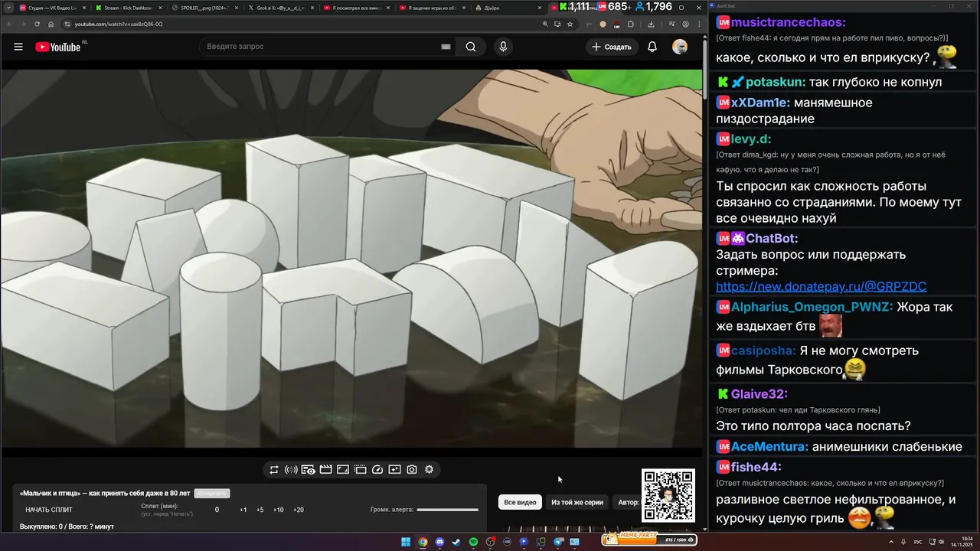The width and height of the screenshot is (980, 551).
Task: Go back in Chrome navigation
Action: tap(9, 24)
